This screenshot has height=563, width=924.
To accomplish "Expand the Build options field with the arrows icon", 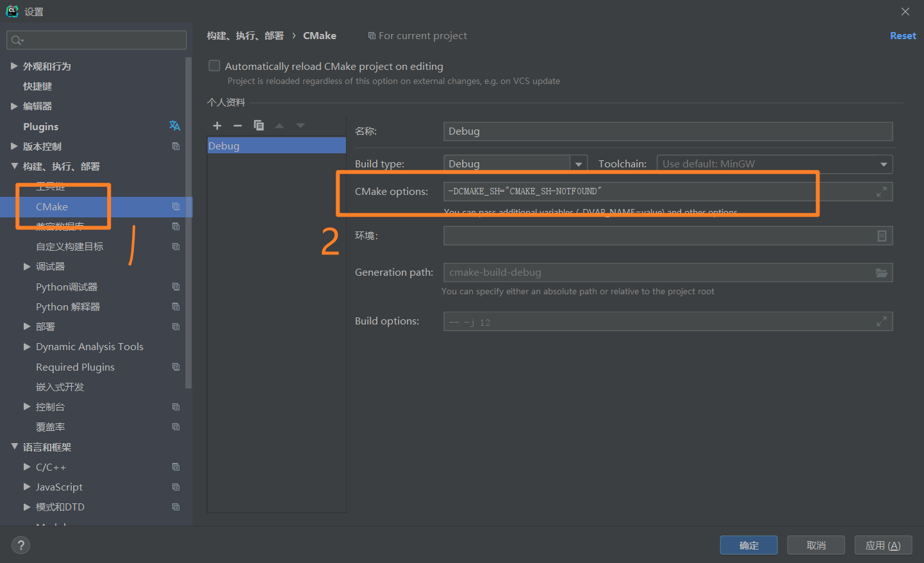I will tap(882, 321).
